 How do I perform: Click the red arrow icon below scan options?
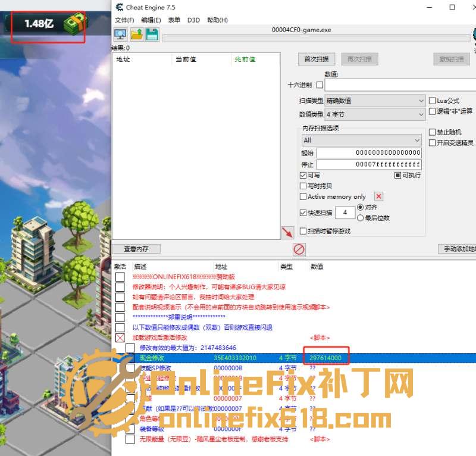(288, 232)
